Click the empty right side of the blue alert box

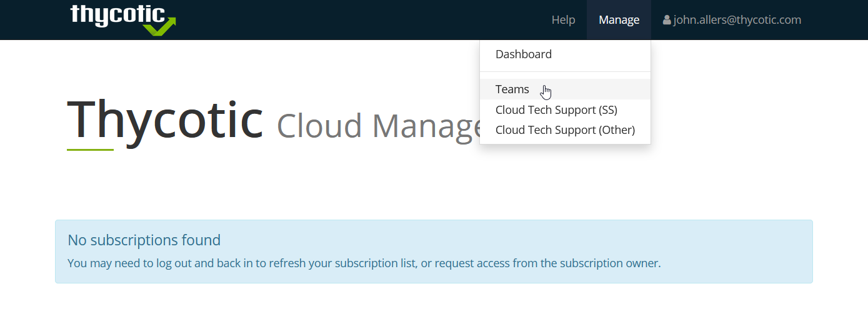[737, 241]
